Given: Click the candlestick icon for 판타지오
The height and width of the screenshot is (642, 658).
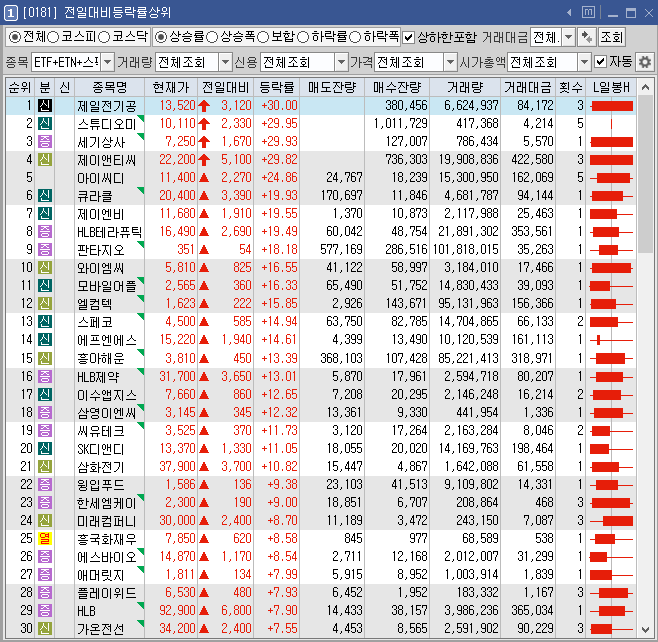Looking at the screenshot, I should [611, 250].
